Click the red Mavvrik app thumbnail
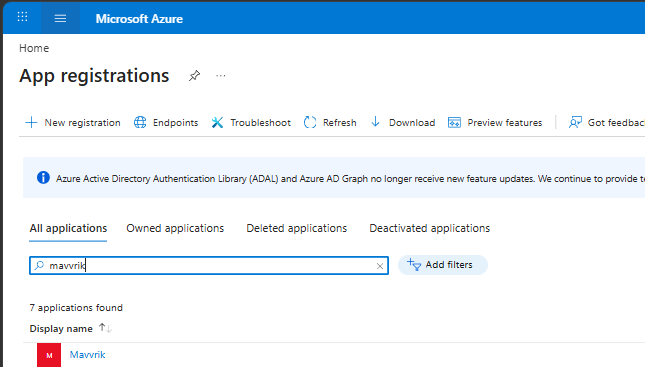Image resolution: width=645 pixels, height=367 pixels. coord(49,355)
